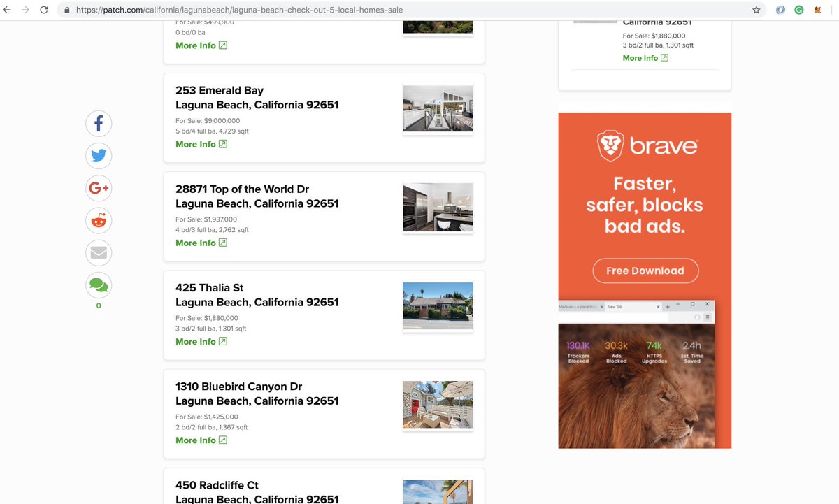View the 425 Thalia St house thumbnail

tap(438, 305)
